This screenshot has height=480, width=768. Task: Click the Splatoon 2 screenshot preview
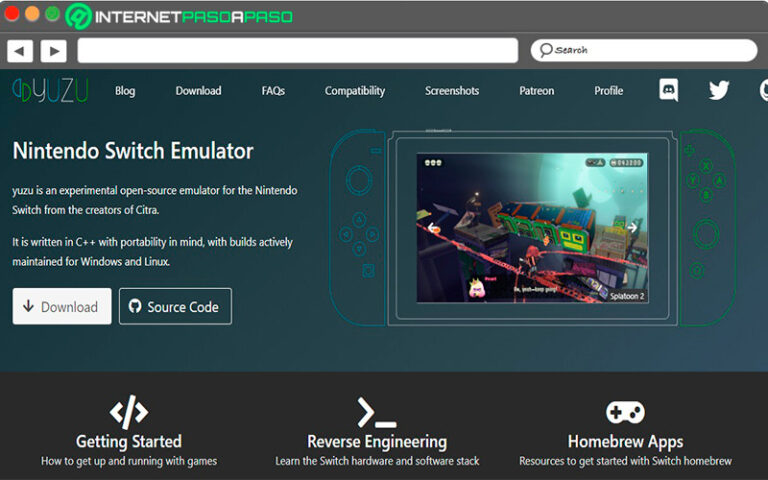[533, 228]
